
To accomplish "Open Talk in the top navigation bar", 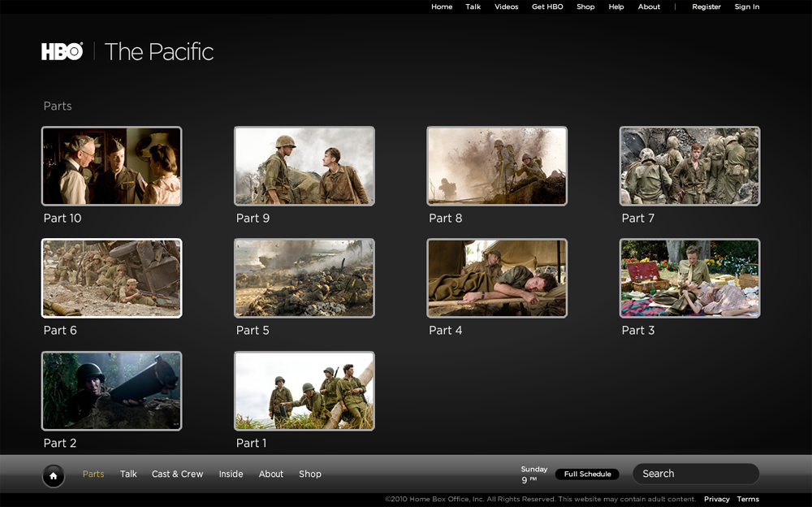I will 473,6.
